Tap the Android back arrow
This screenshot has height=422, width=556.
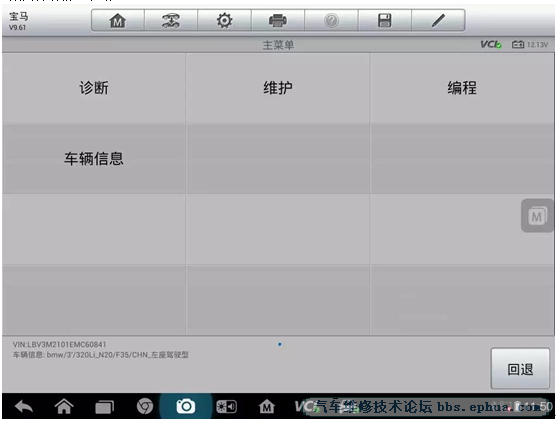(x=24, y=407)
